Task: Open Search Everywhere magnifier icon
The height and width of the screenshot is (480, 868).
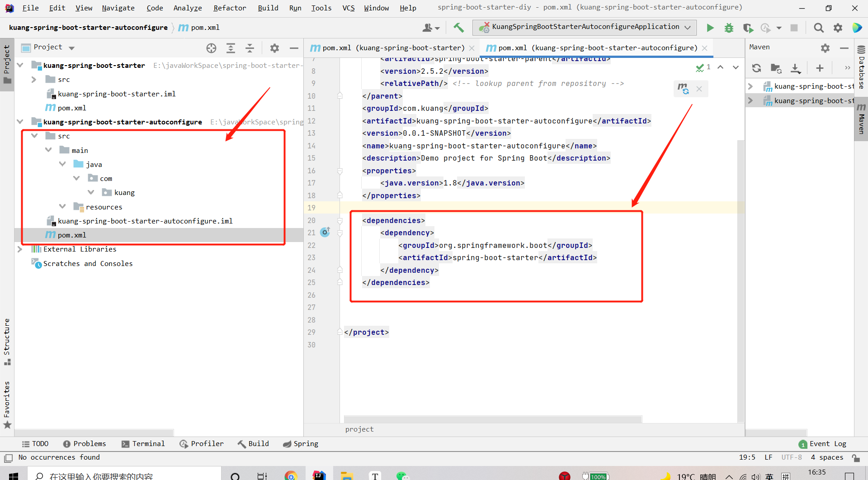Action: (x=818, y=28)
